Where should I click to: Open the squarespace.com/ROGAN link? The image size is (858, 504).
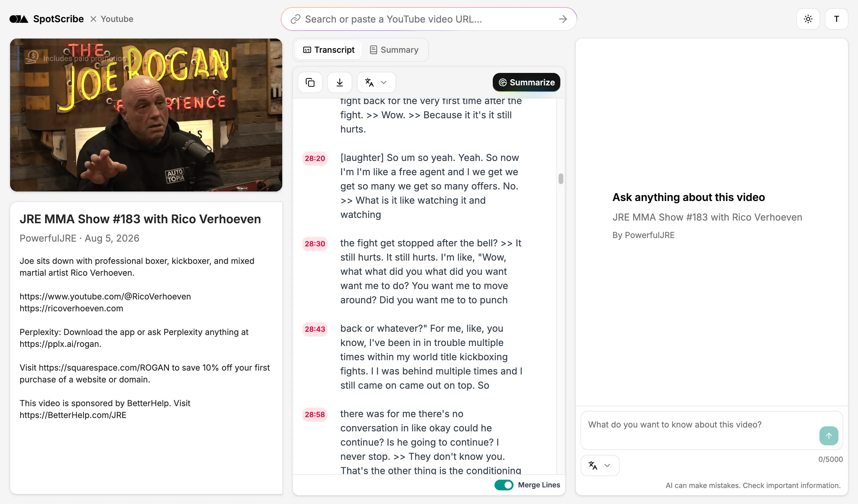(104, 367)
